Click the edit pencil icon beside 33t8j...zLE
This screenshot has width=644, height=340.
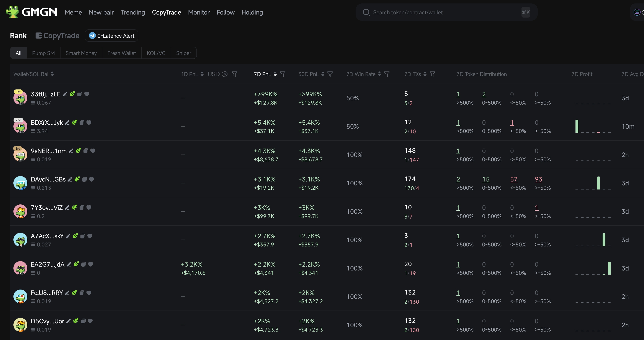point(65,94)
